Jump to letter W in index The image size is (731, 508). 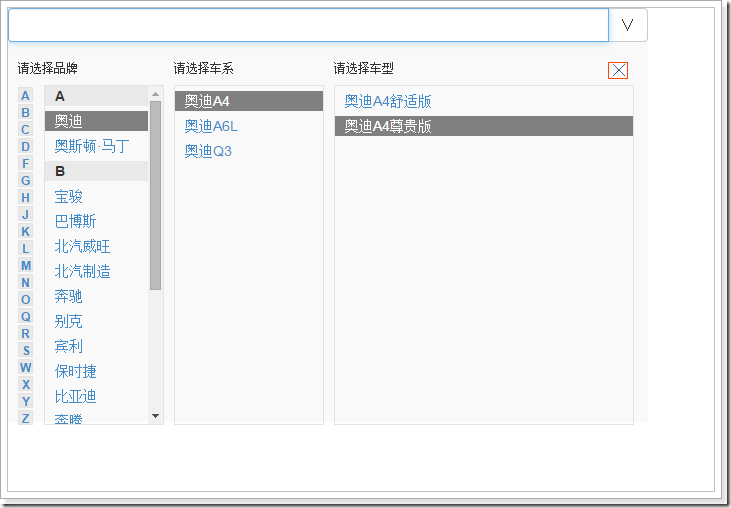click(x=26, y=368)
